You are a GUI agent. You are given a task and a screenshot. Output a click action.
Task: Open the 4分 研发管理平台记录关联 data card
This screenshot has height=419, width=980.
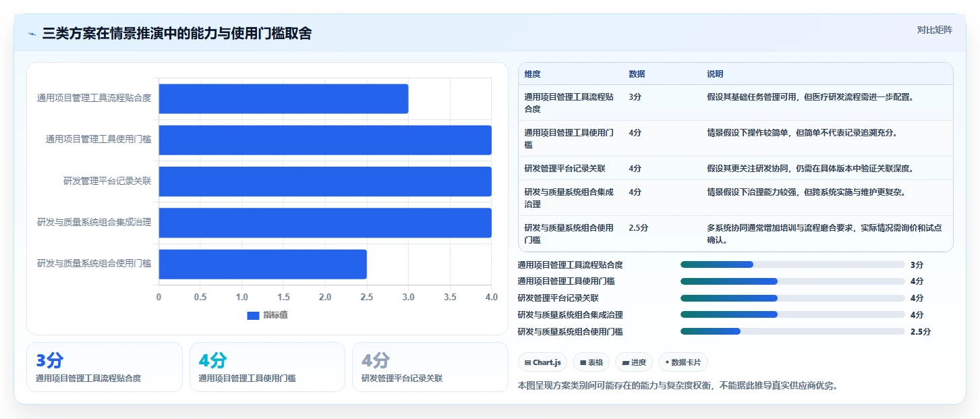tap(430, 367)
